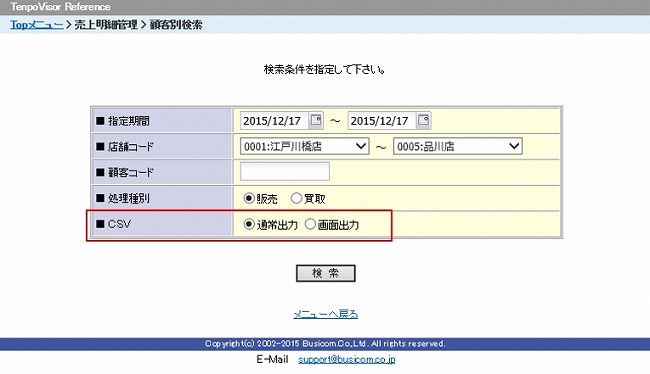Click the 検索条件を指定して下さい。 heading
The height and width of the screenshot is (374, 650).
pyautogui.click(x=325, y=69)
